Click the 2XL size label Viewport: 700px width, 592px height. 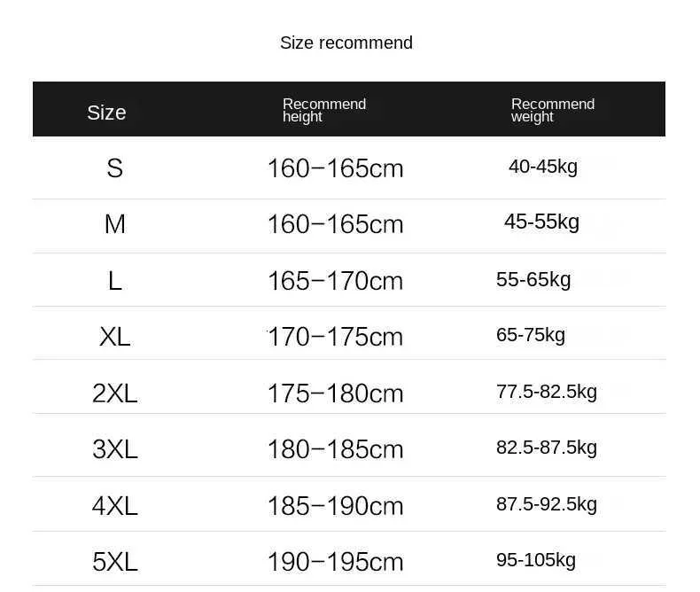click(114, 393)
